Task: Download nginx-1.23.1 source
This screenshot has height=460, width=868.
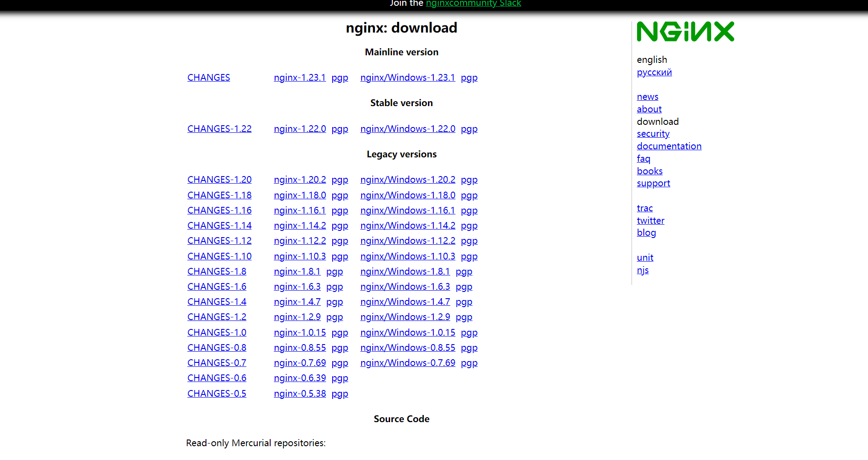Action: (300, 78)
